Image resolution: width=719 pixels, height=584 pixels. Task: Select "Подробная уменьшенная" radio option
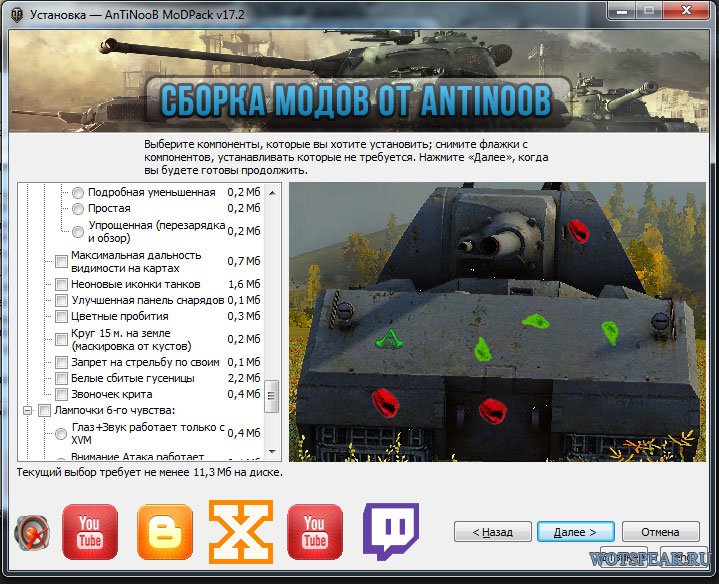coord(78,192)
